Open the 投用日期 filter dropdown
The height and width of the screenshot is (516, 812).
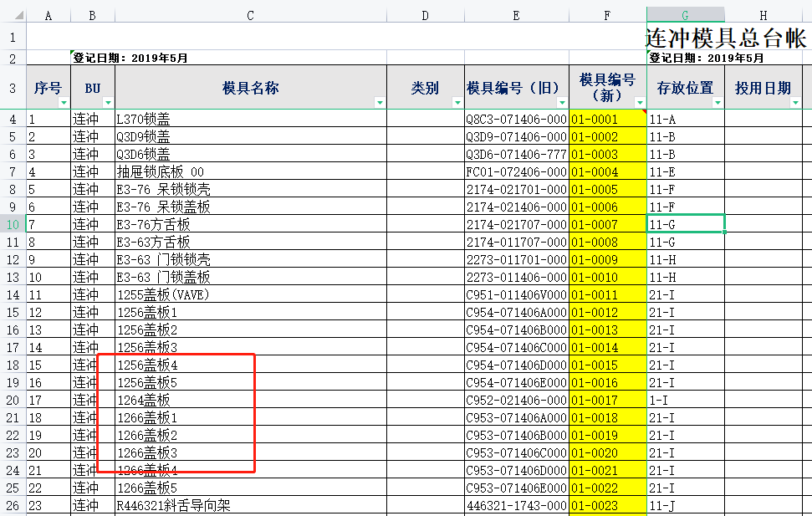pos(795,102)
